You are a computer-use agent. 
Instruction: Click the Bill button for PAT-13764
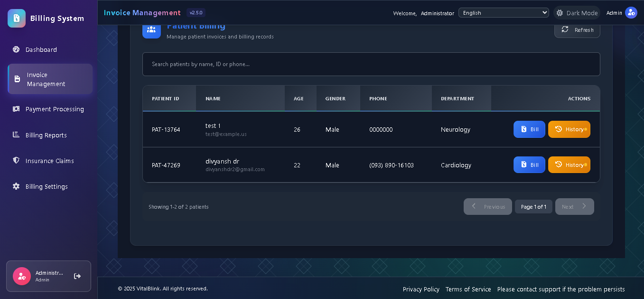pyautogui.click(x=529, y=129)
